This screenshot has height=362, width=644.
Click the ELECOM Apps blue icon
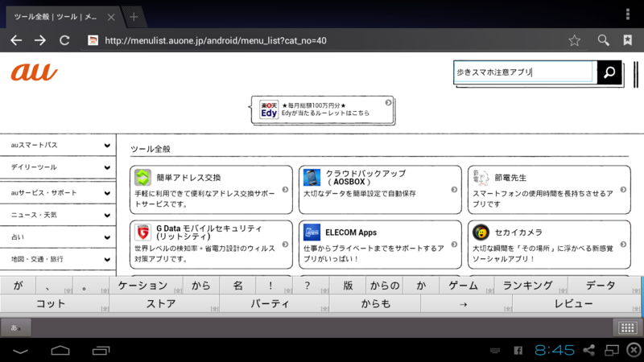point(312,232)
